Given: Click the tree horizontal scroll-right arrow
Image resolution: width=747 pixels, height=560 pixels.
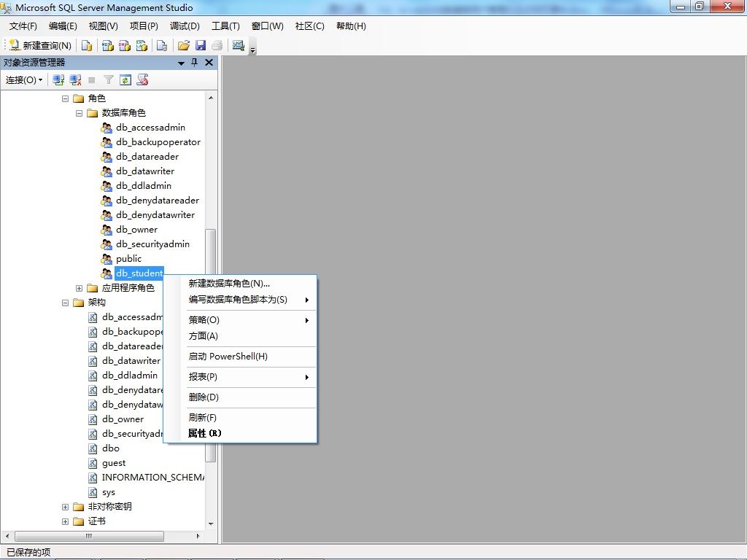Looking at the screenshot, I should coord(198,536).
